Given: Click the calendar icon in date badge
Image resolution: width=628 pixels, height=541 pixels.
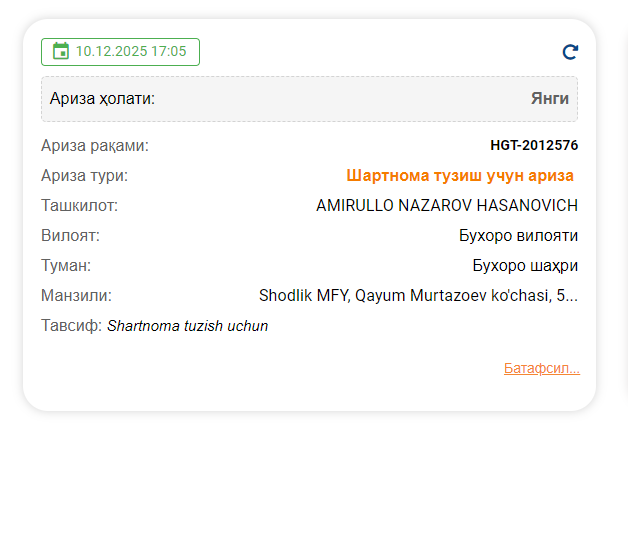Looking at the screenshot, I should click(60, 51).
